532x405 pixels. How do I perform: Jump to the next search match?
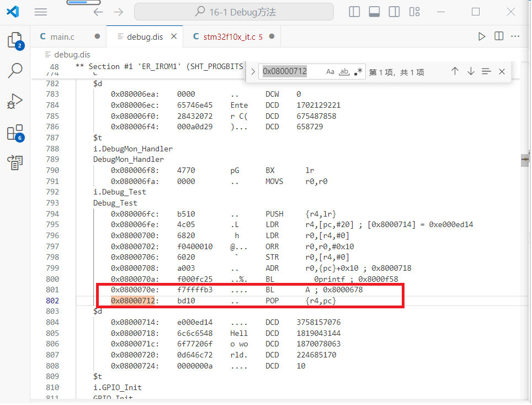click(x=470, y=71)
